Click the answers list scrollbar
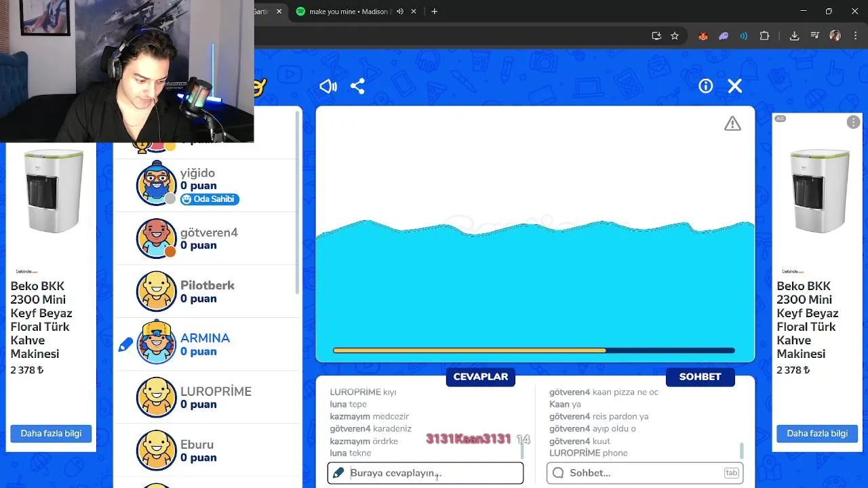The image size is (868, 488). click(x=522, y=449)
